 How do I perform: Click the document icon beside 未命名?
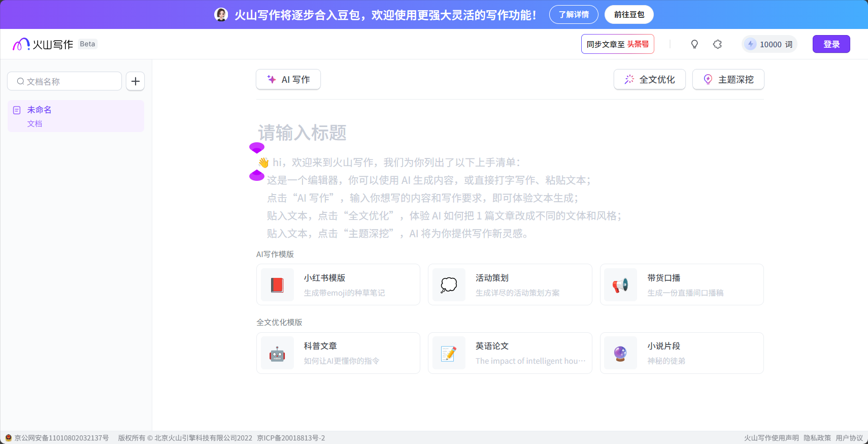[17, 110]
